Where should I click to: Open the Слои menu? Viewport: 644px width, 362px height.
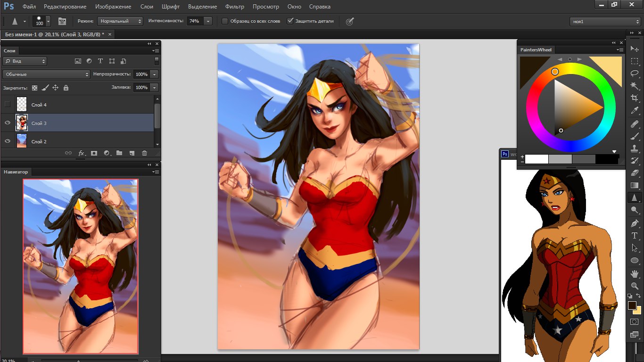(146, 7)
